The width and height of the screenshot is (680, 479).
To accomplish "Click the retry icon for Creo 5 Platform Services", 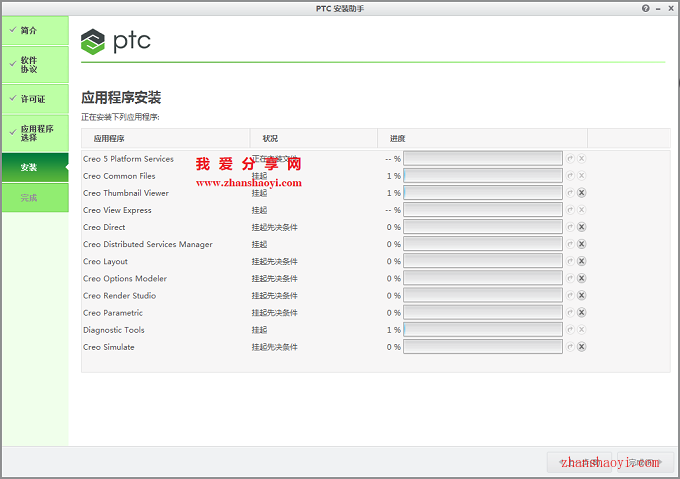I will pos(570,159).
